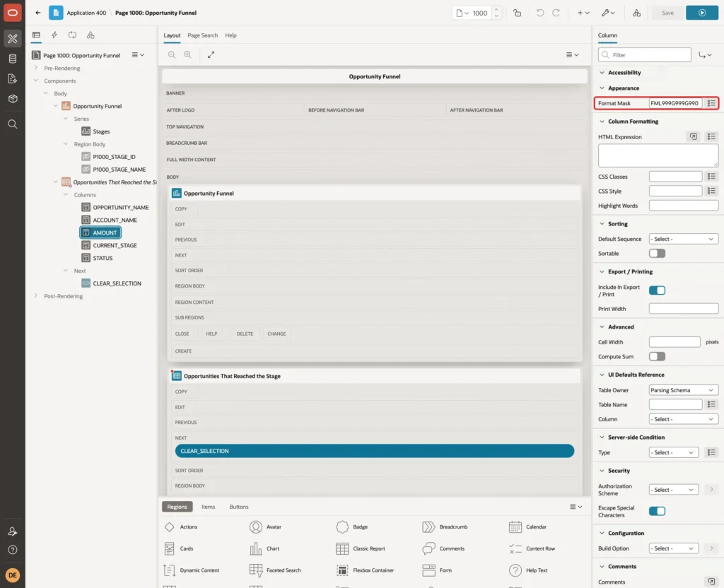
Task: Select the Rendering tab icon in tree pane
Action: 36,35
